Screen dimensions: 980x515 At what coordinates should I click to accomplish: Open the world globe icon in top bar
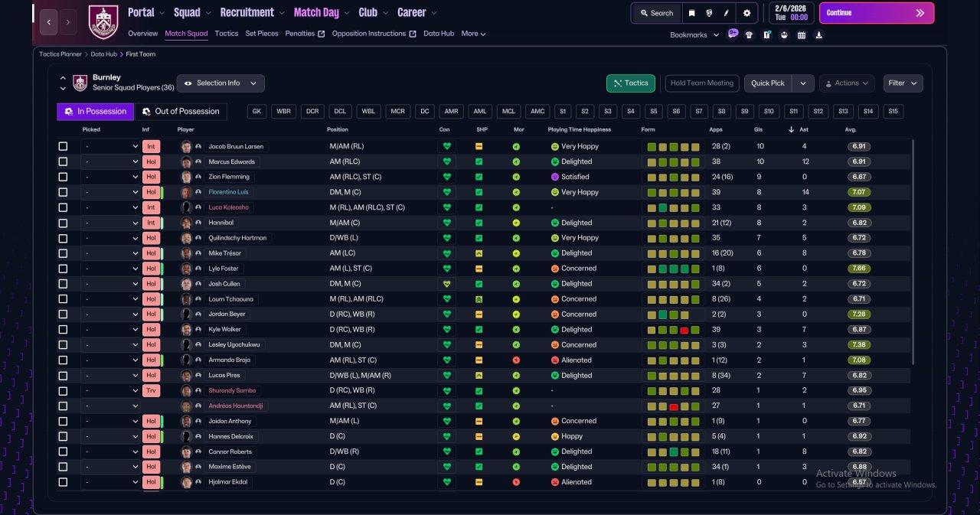coord(710,13)
